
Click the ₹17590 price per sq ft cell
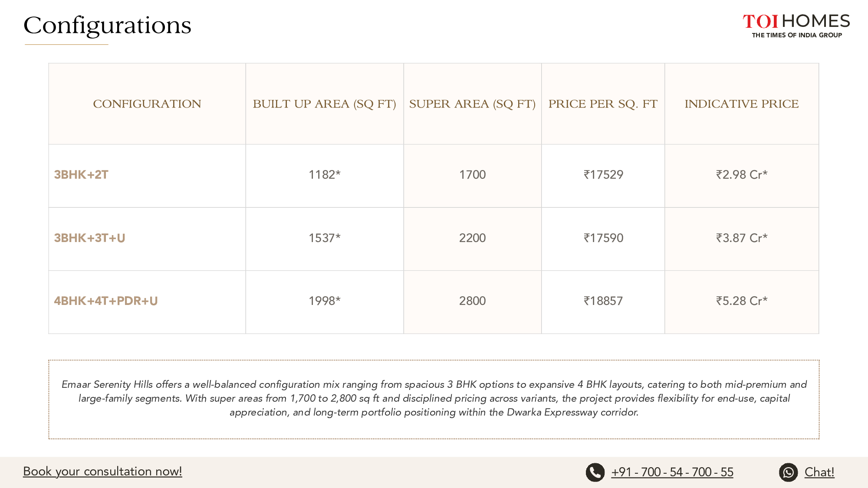coord(603,238)
